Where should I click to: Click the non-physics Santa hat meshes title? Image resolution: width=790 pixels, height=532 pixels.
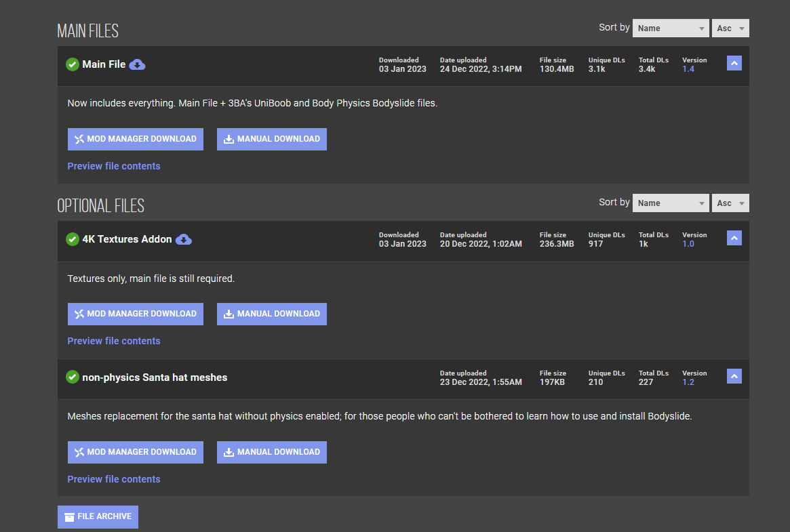tap(155, 377)
